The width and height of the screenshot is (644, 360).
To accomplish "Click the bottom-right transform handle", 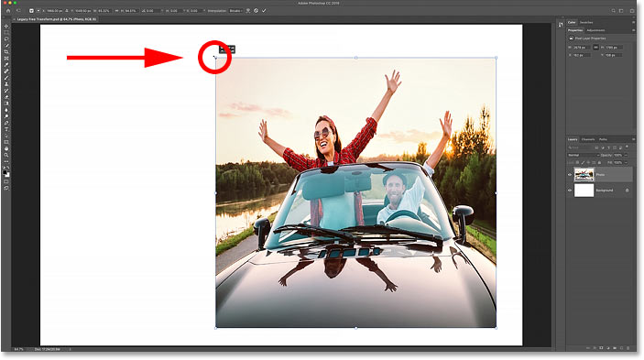I will pos(496,328).
